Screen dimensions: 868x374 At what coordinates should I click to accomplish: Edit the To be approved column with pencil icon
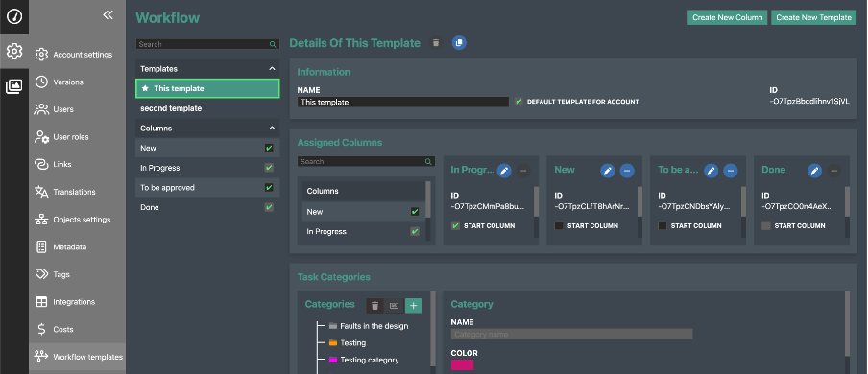[711, 171]
